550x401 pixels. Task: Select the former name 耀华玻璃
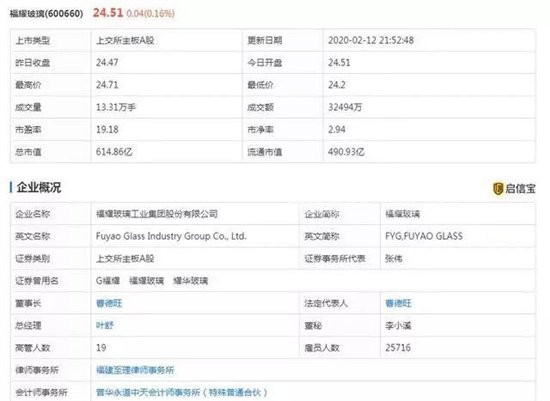point(190,281)
